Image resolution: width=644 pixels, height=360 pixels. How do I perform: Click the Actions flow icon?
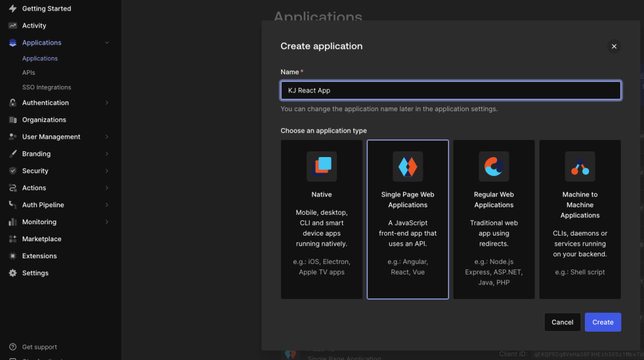[x=13, y=188]
